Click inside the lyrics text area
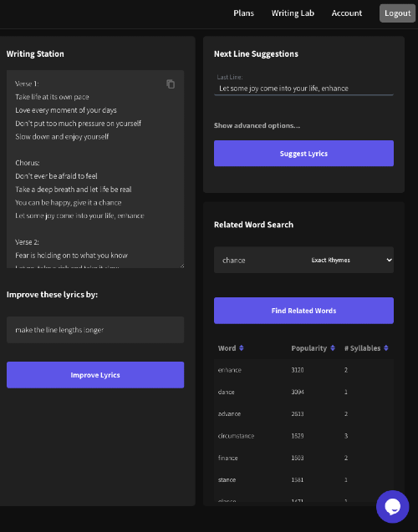The width and height of the screenshot is (418, 532). (95, 169)
